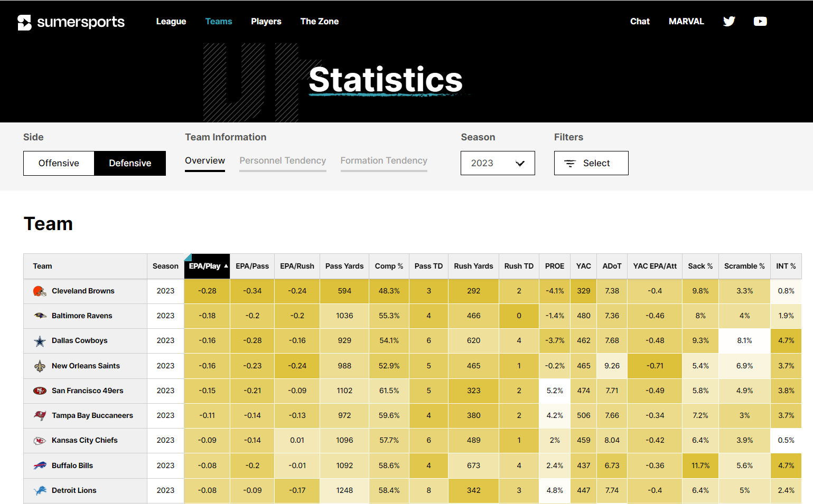Sort table by Pass TD column header
This screenshot has width=813, height=504.
[x=428, y=266]
